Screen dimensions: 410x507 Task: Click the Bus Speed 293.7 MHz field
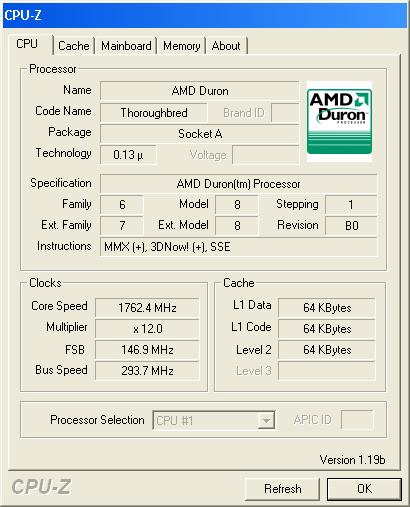point(147,371)
